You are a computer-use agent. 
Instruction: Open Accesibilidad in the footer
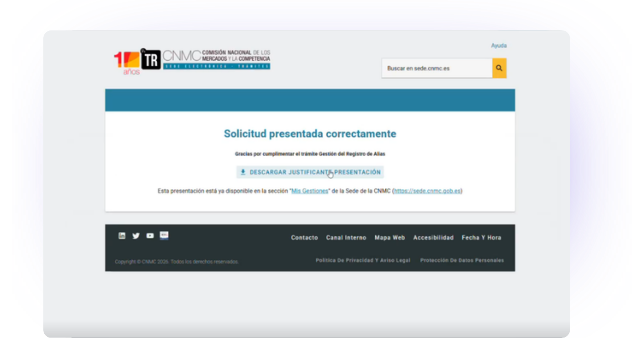[x=433, y=238]
